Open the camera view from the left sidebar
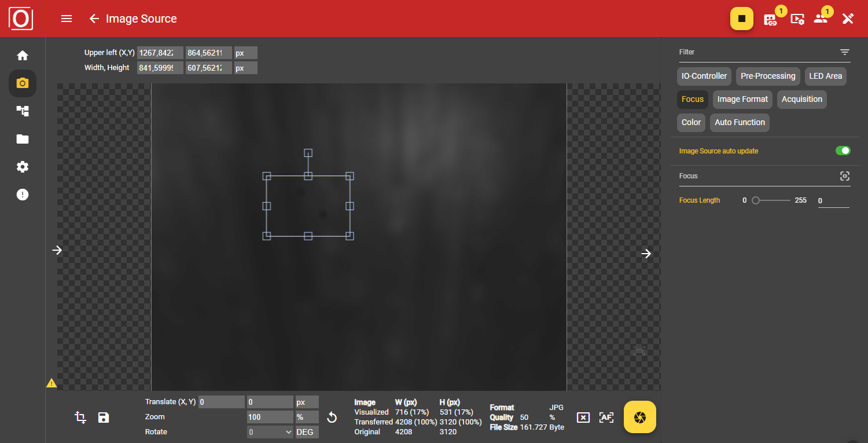The height and width of the screenshot is (443, 868). click(22, 83)
